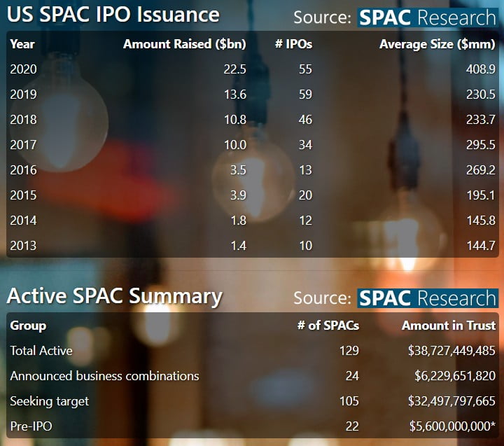Click the 'Total Active' row label
This screenshot has width=504, height=446.
coord(41,351)
